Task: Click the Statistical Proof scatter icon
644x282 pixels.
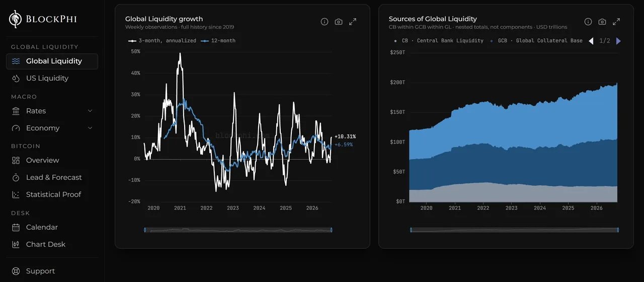Action: pos(16,194)
